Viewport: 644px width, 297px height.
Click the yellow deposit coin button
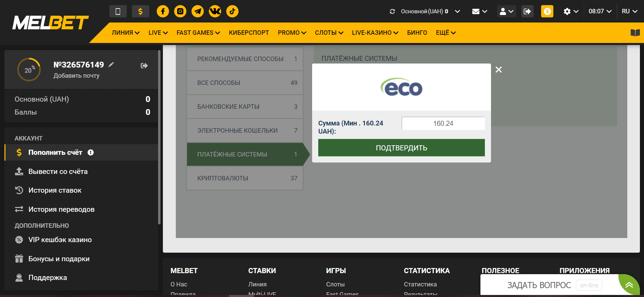point(547,11)
